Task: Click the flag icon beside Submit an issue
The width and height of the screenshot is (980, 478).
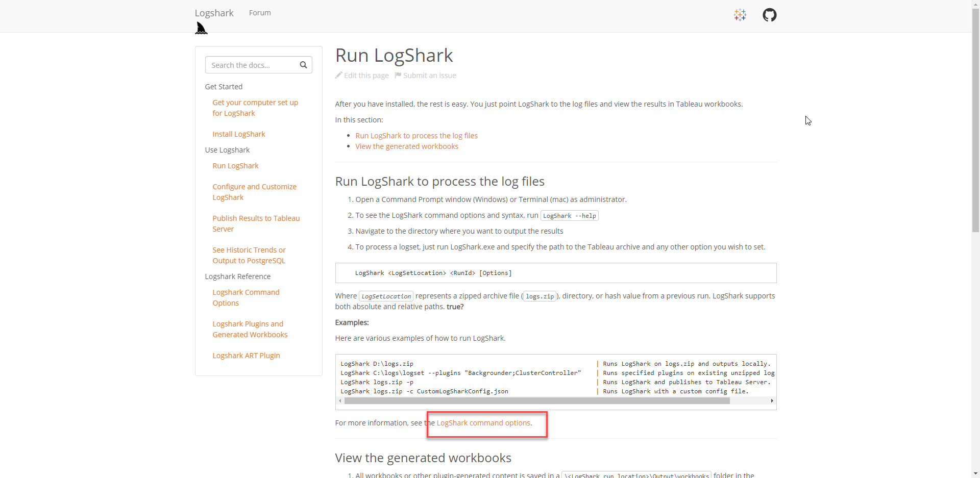Action: point(398,75)
